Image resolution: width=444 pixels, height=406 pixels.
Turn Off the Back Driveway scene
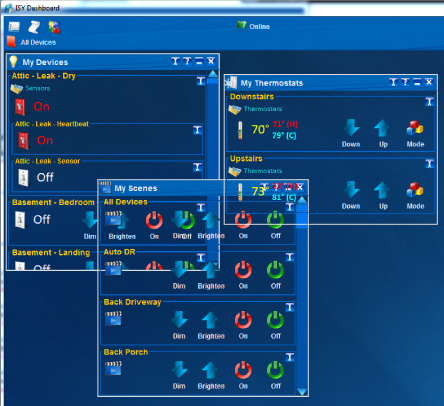(x=275, y=320)
